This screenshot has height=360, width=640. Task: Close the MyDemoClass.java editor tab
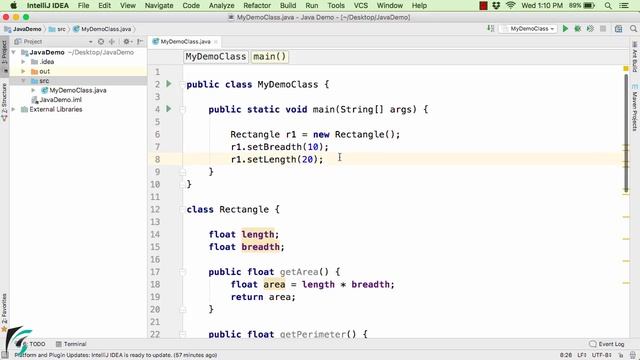(216, 42)
